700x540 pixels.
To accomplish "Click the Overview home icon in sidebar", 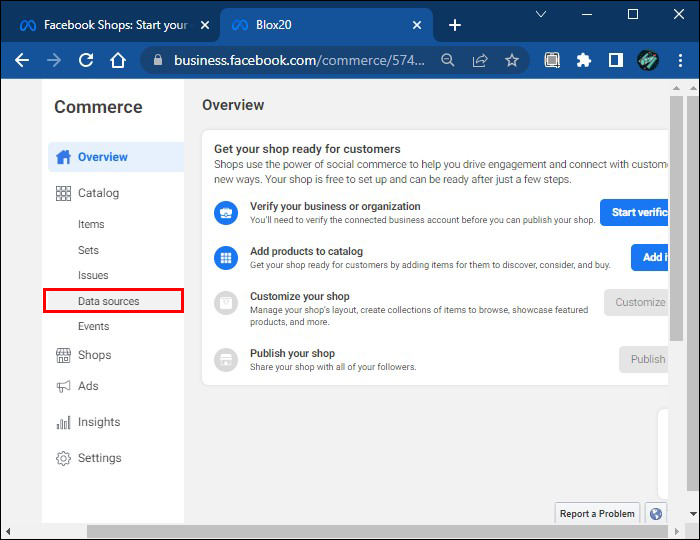I will point(64,157).
